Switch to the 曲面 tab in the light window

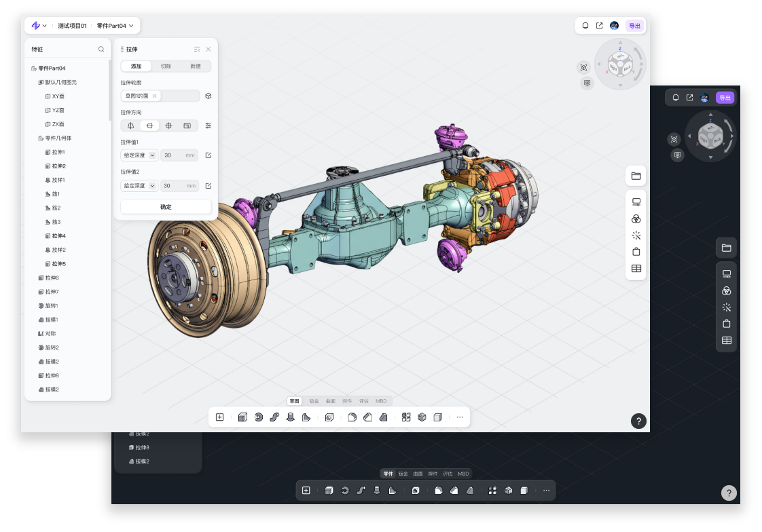click(x=331, y=401)
